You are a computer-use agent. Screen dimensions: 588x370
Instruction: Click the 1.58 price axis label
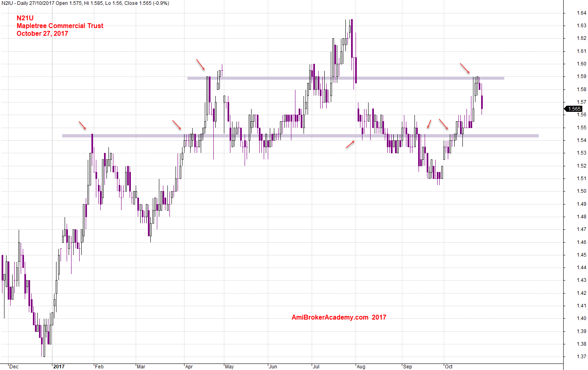[581, 89]
